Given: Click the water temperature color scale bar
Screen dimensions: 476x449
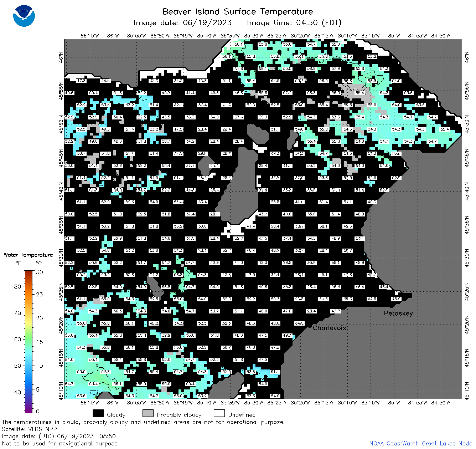Looking at the screenshot, I should (29, 341).
